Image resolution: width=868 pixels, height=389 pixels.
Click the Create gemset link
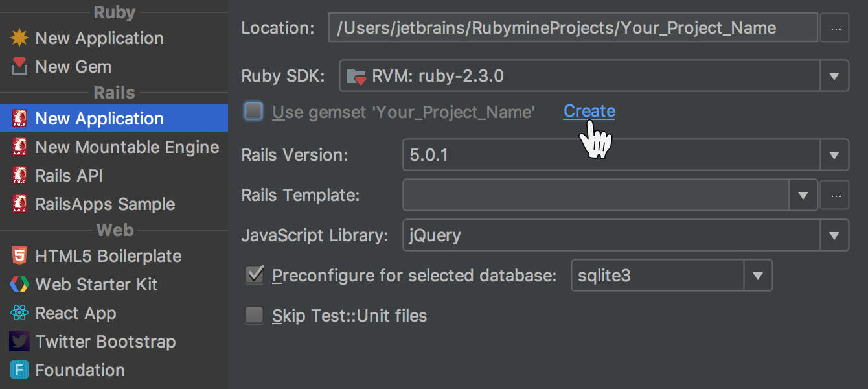coord(589,112)
